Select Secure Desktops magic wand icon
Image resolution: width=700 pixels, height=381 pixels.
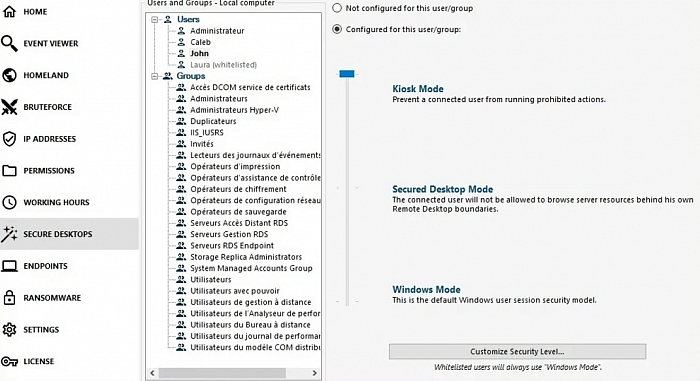[x=9, y=234]
